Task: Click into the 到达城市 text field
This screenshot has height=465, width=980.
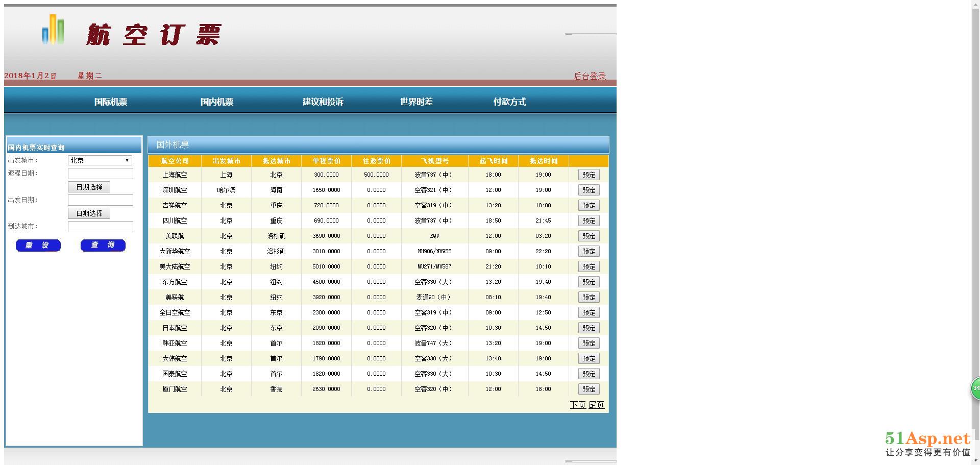Action: click(101, 227)
